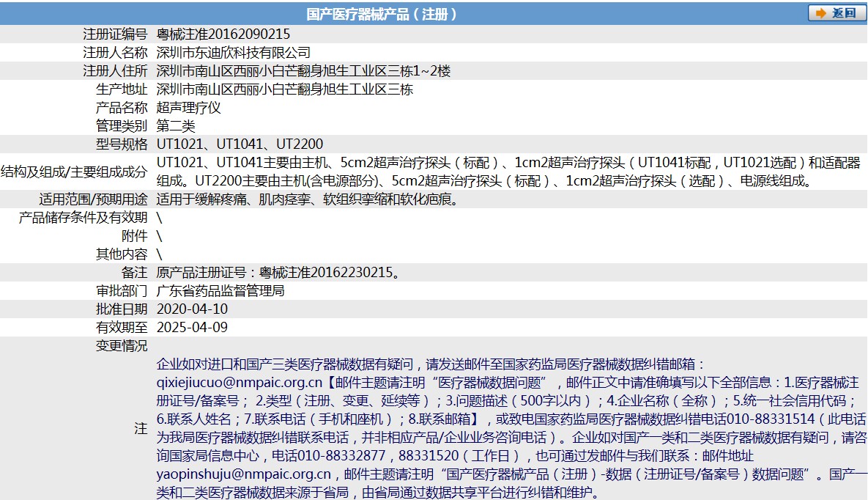Click the 变更情况 label
This screenshot has height=500, width=868.
coord(122,345)
